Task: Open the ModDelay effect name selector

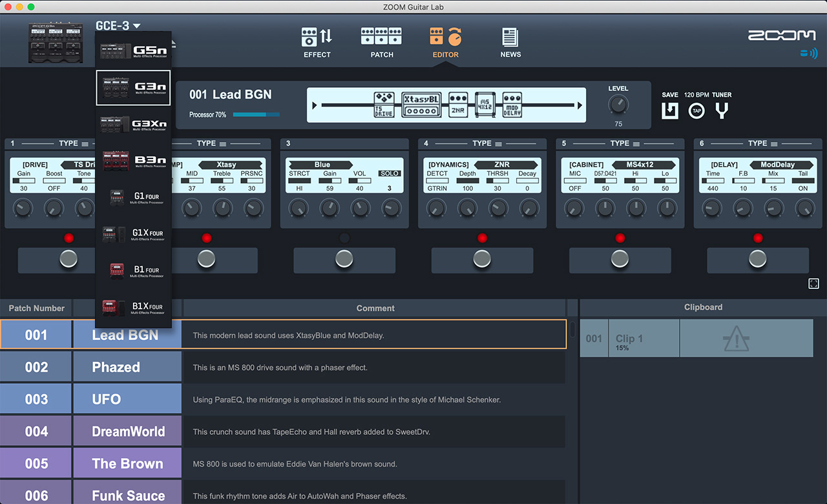Action: point(781,165)
